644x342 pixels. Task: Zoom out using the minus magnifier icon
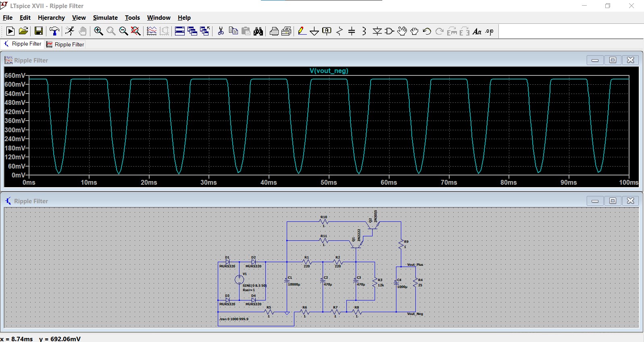point(123,31)
